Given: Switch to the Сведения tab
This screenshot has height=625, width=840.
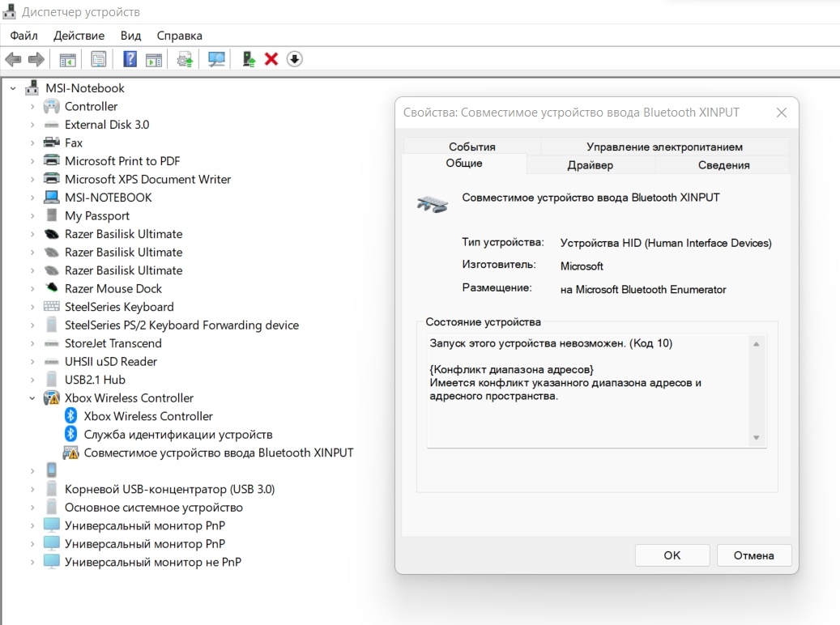Looking at the screenshot, I should [x=723, y=165].
